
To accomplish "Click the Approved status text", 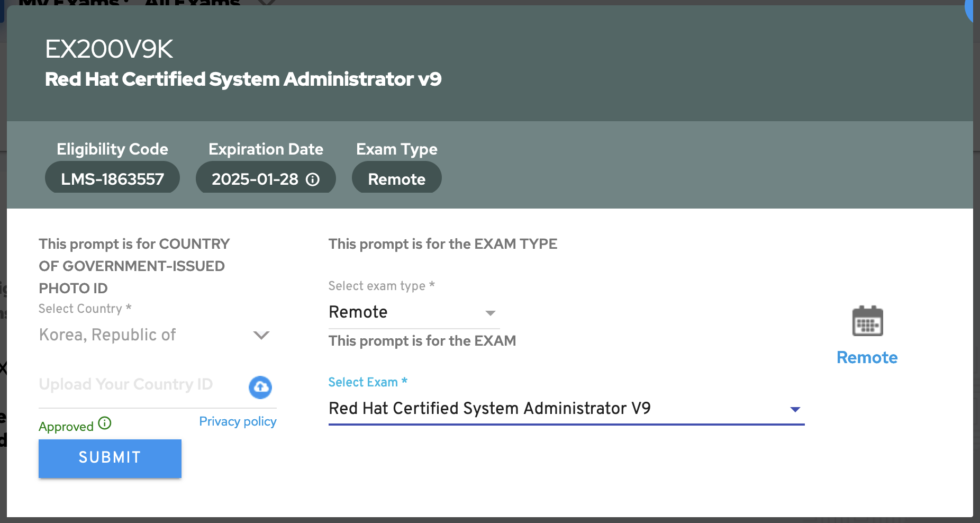I will click(x=66, y=426).
